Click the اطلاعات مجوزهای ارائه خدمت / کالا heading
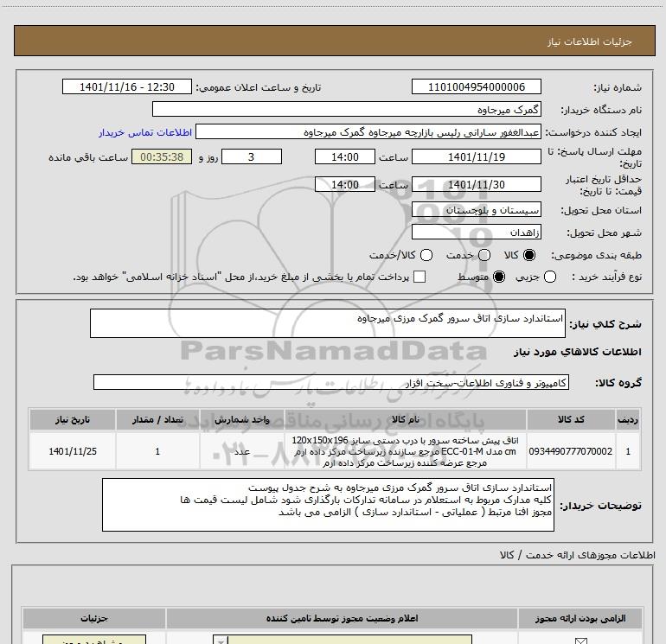Screen dimensions: 666x644 point(578,555)
